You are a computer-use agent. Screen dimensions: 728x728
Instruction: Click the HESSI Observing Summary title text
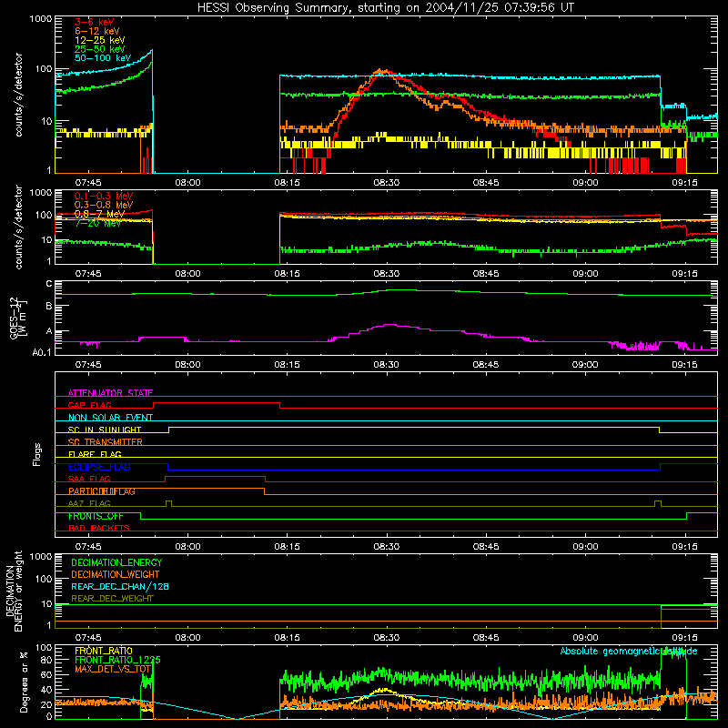coord(385,8)
